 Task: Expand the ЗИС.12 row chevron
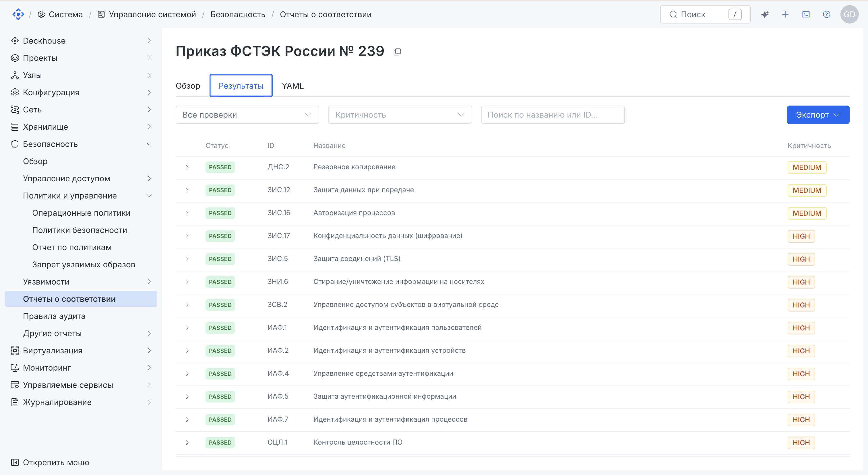pyautogui.click(x=187, y=190)
